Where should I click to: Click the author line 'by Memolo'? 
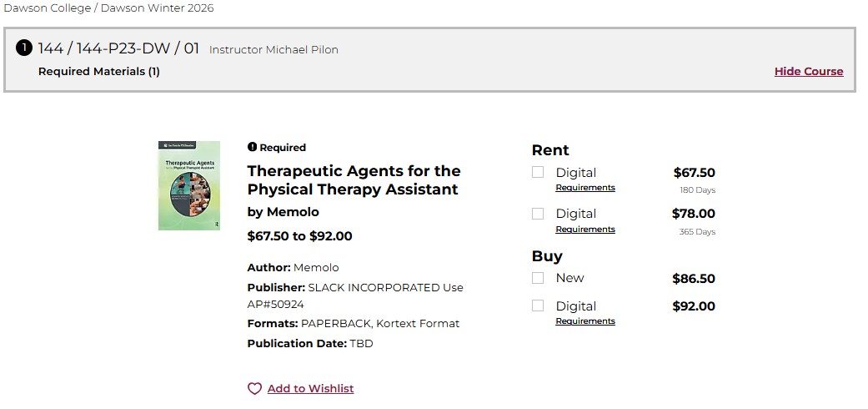(x=283, y=212)
